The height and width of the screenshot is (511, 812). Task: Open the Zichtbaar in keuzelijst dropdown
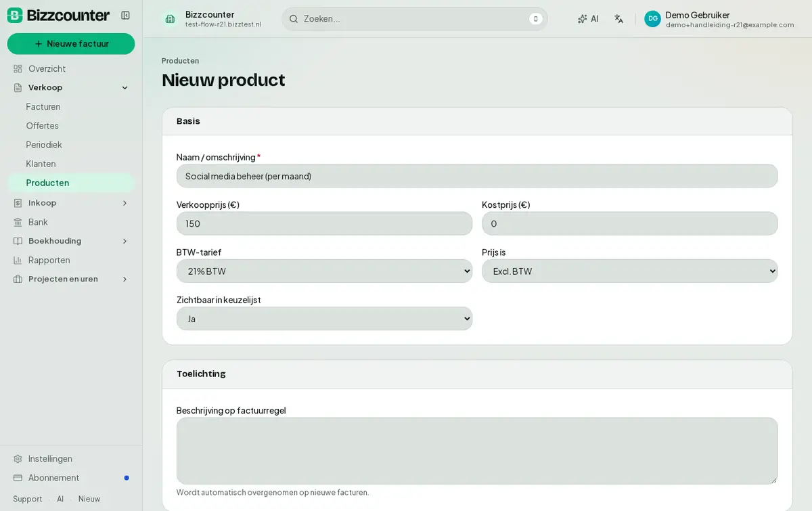coord(324,319)
